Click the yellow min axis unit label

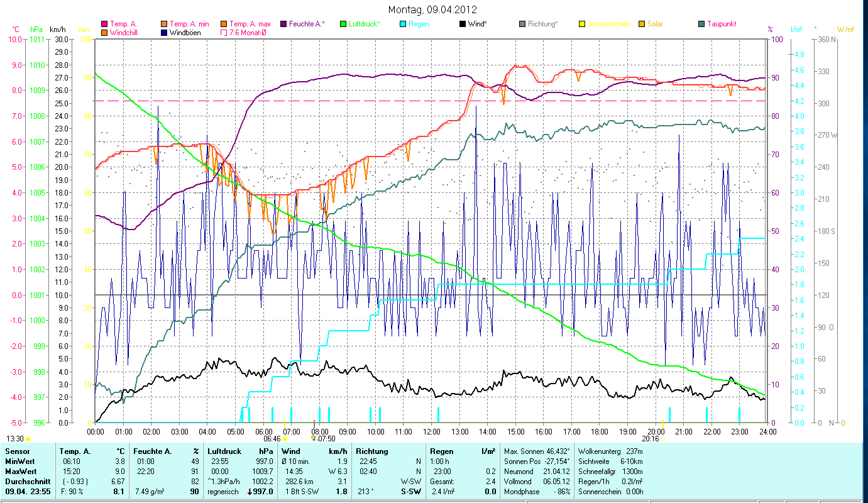[x=84, y=30]
